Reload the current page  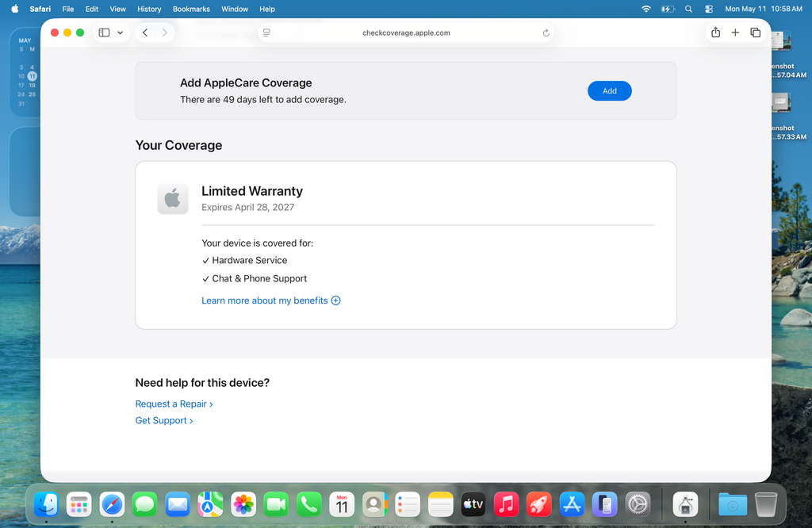pyautogui.click(x=546, y=33)
